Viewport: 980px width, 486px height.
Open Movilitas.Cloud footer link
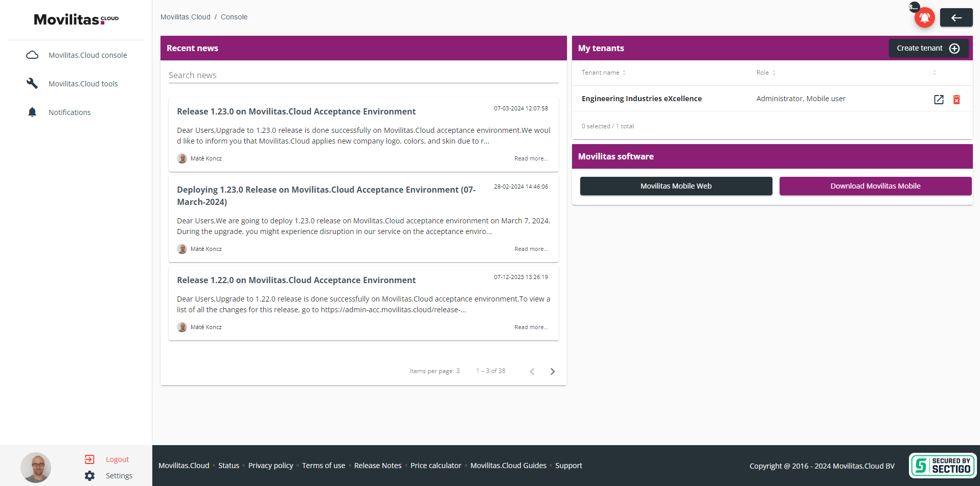pos(184,466)
